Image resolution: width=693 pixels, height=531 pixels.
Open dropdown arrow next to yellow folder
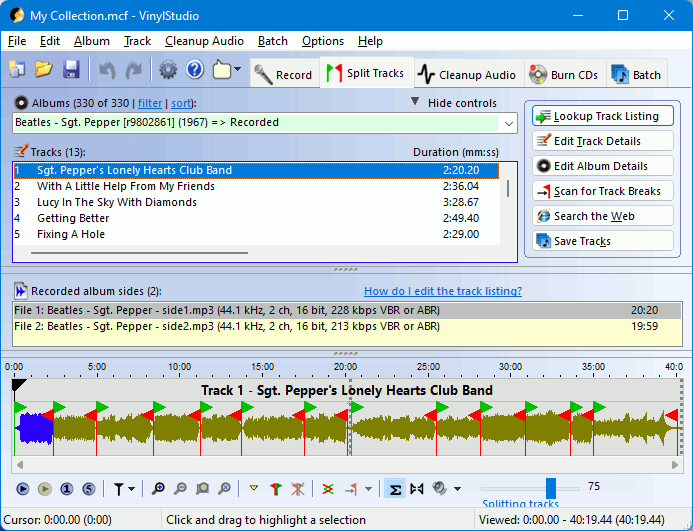tap(238, 69)
